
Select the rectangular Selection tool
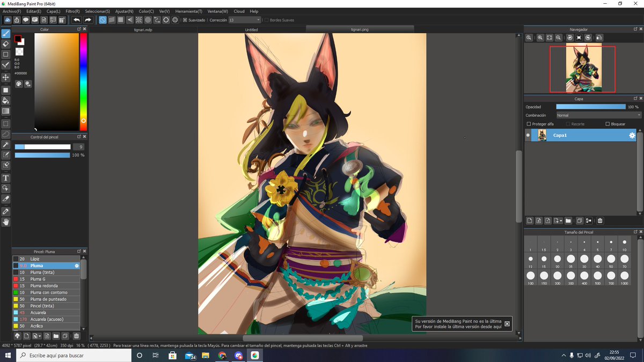coord(6,123)
